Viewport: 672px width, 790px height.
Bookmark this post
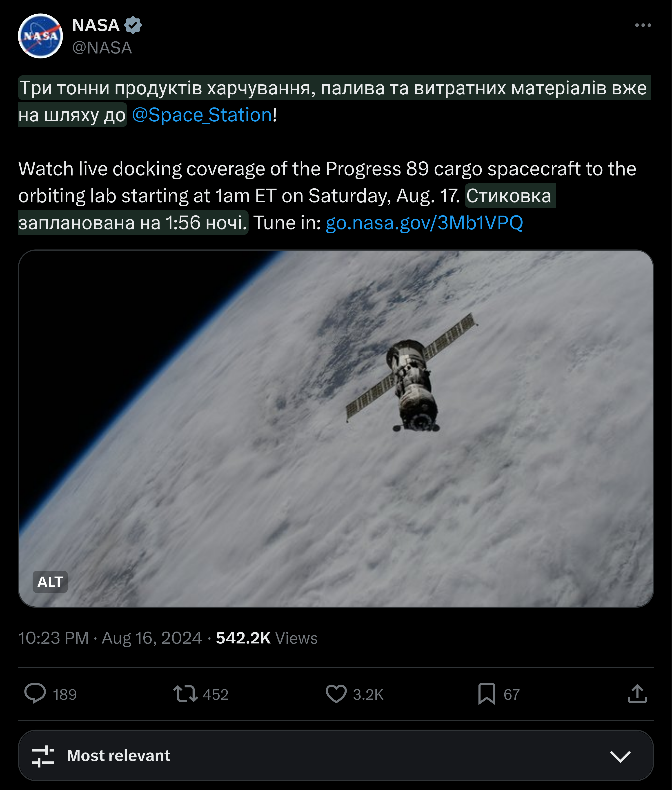pos(487,694)
